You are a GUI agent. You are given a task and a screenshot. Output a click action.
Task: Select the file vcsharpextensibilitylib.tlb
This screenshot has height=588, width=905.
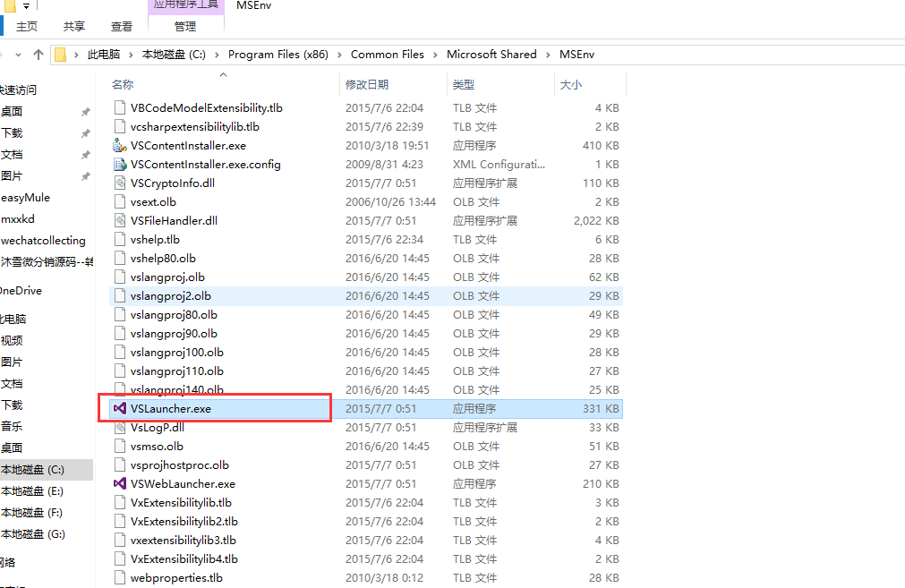tap(366, 127)
